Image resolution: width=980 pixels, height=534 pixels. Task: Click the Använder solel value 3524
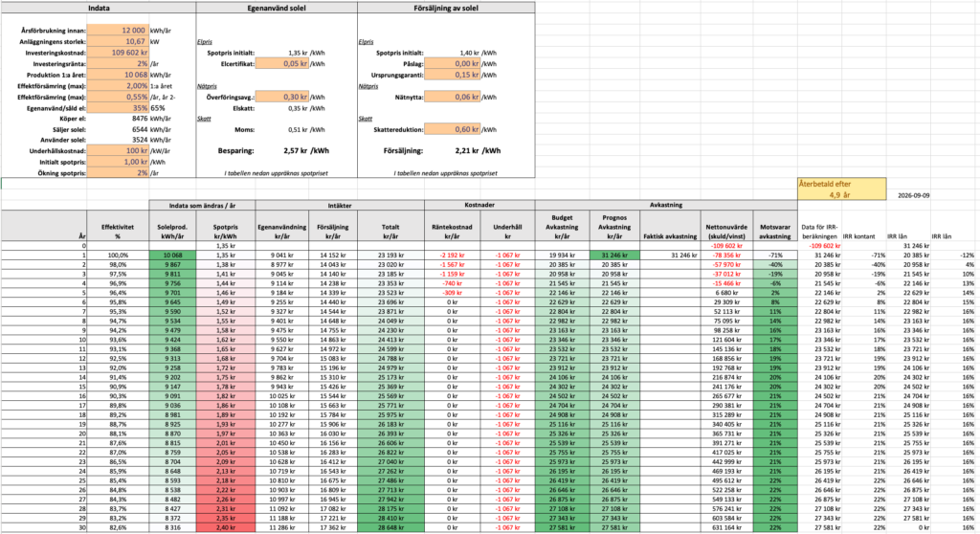click(140, 140)
